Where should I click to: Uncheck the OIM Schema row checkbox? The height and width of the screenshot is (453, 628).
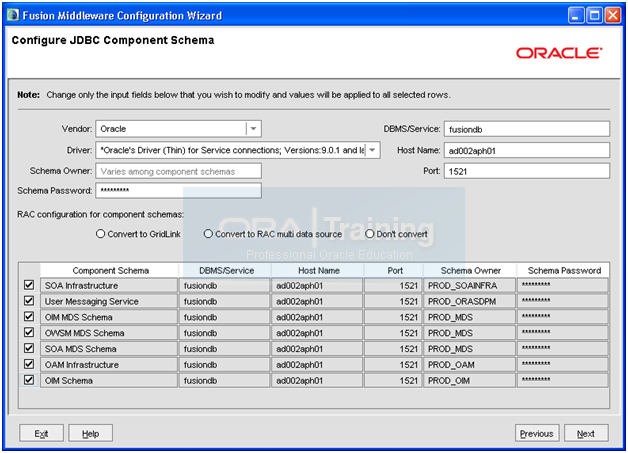[29, 380]
